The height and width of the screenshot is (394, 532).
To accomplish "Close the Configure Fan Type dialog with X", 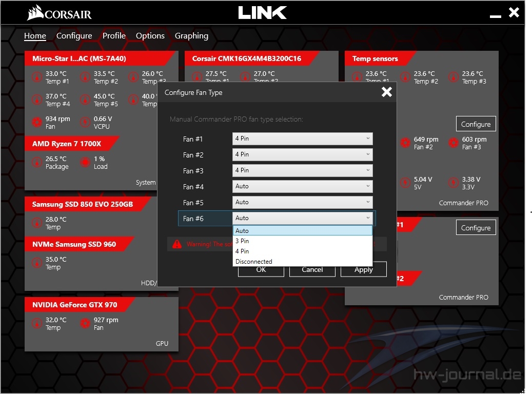I will coord(387,92).
